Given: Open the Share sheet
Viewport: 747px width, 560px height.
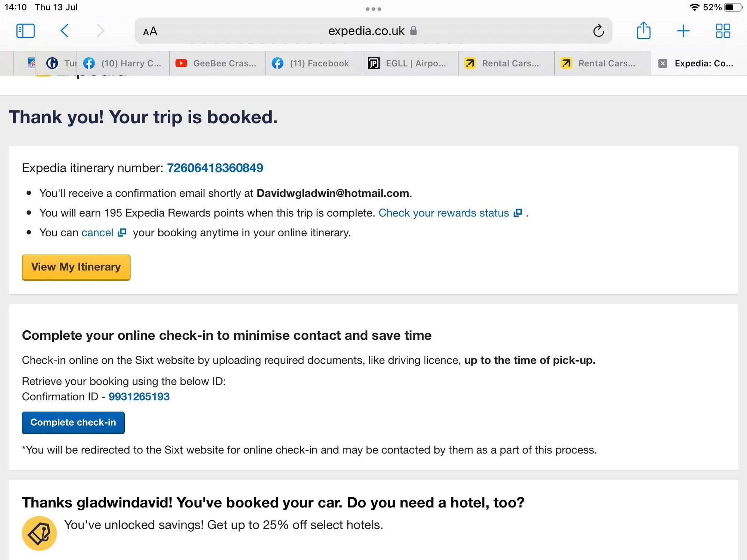Looking at the screenshot, I should 643,31.
